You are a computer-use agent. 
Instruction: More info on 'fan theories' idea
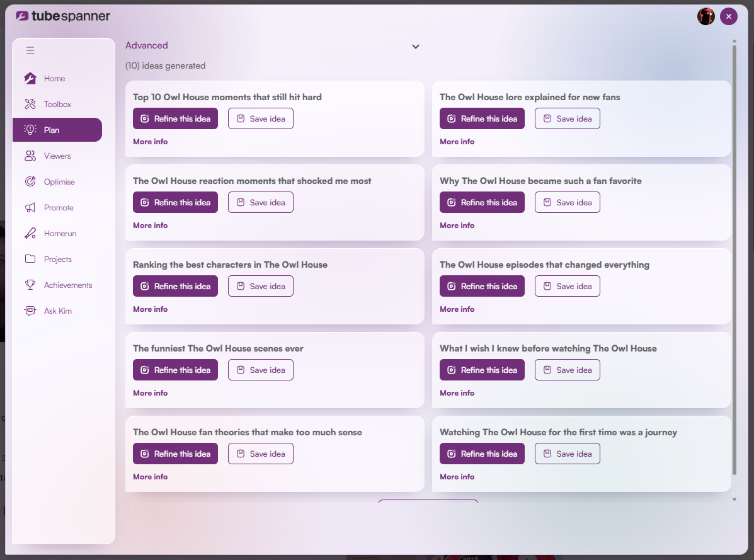point(150,477)
